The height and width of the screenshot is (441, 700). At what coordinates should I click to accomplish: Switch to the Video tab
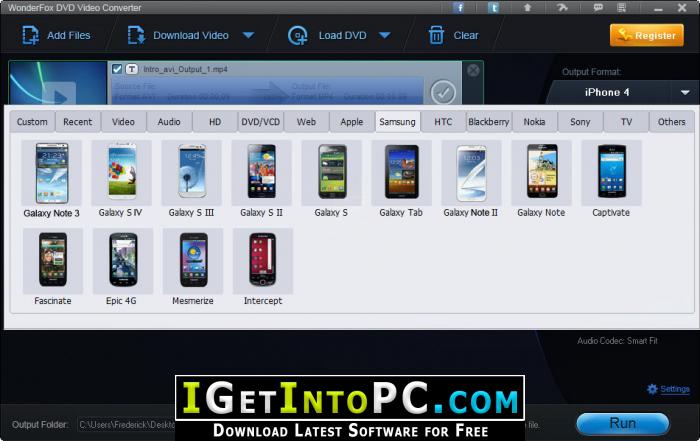123,122
